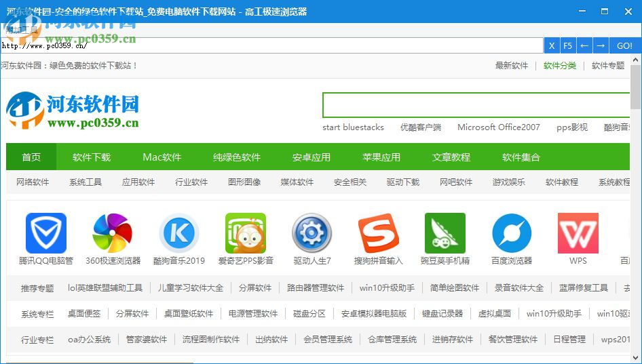Screen dimensions: 642x364
Task: Refresh page with F5 button
Action: 567,46
